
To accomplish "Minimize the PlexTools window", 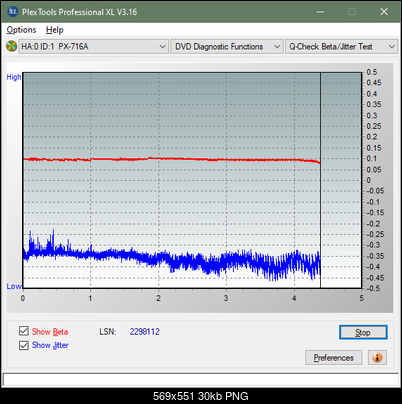I will 320,12.
